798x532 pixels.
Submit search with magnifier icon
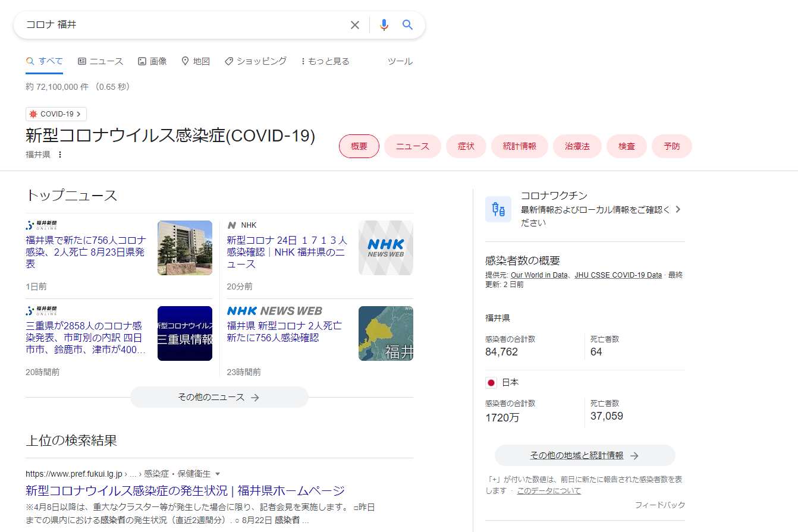[407, 25]
